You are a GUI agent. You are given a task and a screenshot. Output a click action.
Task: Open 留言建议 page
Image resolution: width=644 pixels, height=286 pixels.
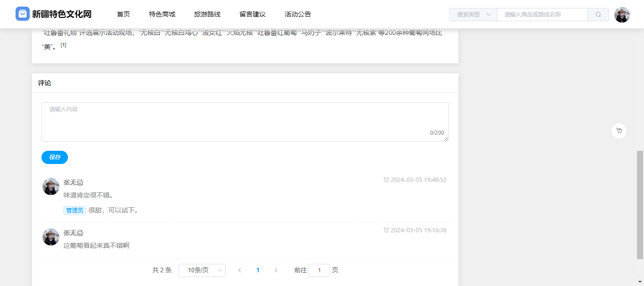coord(253,14)
